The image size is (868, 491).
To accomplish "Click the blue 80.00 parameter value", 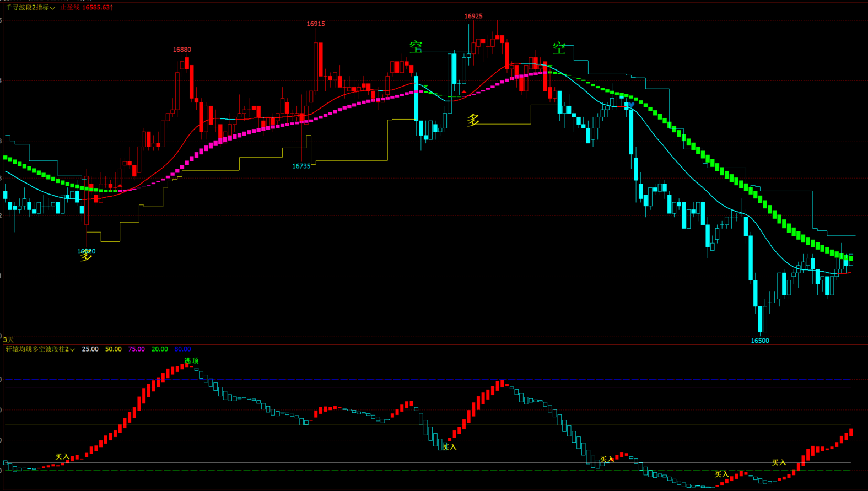I will (182, 349).
